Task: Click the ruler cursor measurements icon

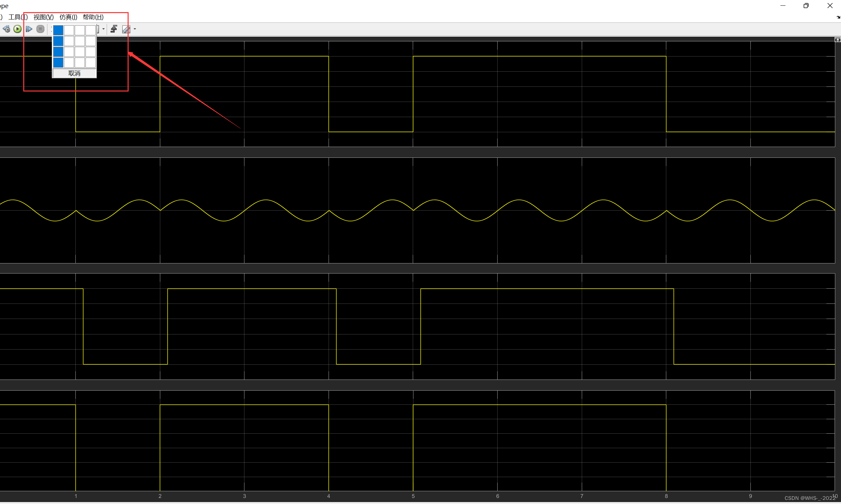Action: pyautogui.click(x=126, y=30)
